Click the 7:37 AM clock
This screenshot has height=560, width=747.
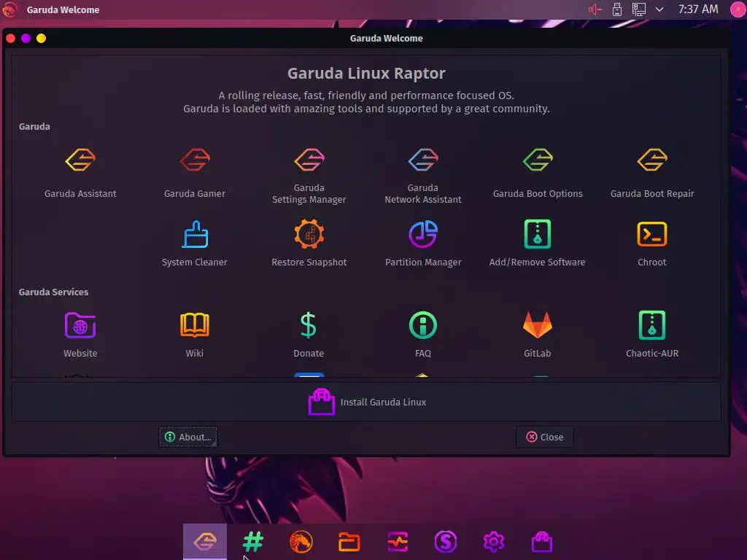698,9
